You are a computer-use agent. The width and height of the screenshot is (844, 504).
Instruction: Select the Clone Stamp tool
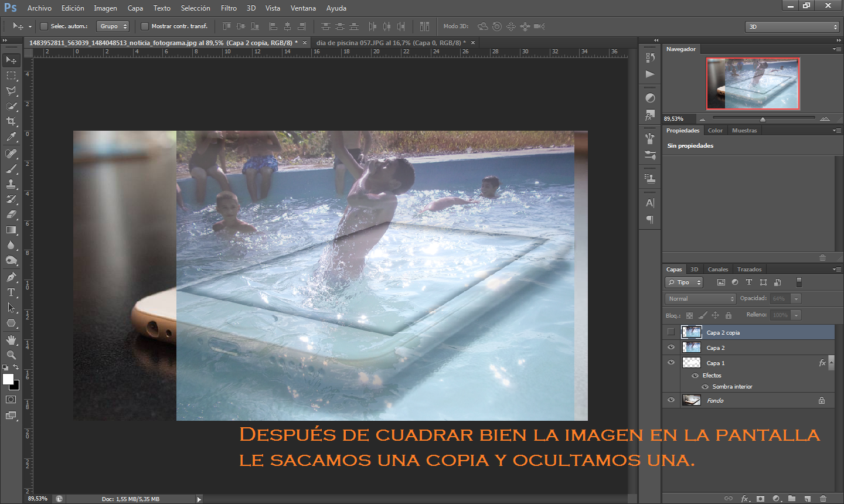[11, 184]
